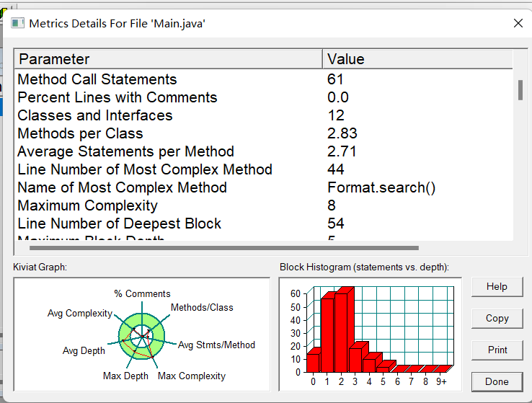Click the value 2.83

pos(342,133)
